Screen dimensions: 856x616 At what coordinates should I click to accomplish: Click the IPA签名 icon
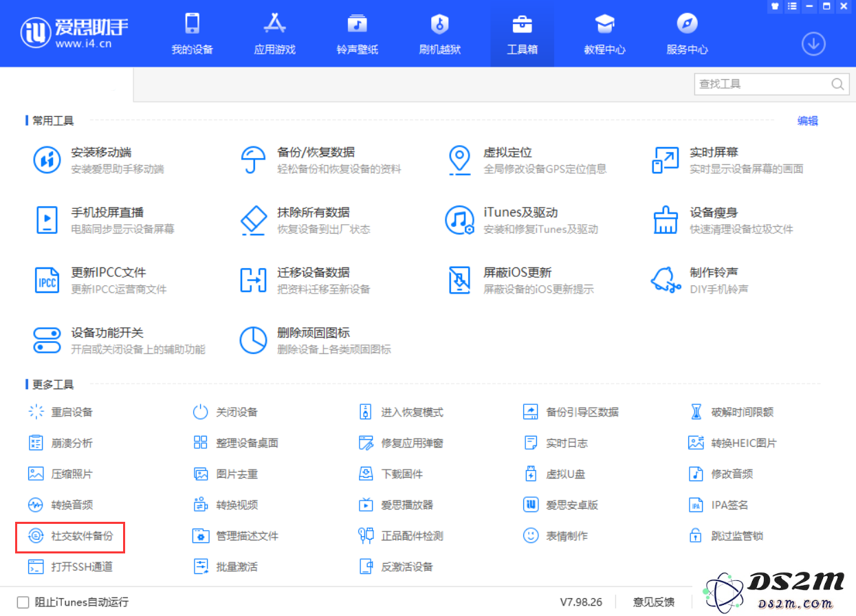pos(696,505)
